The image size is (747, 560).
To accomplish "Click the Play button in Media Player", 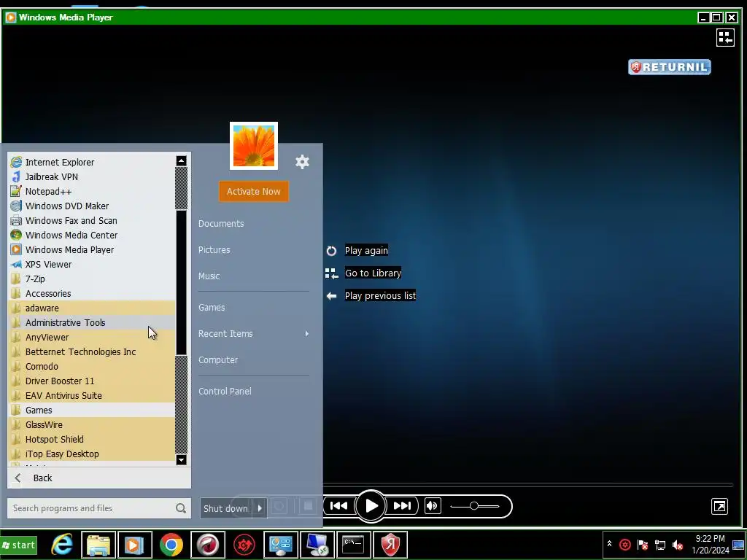I will click(x=371, y=506).
